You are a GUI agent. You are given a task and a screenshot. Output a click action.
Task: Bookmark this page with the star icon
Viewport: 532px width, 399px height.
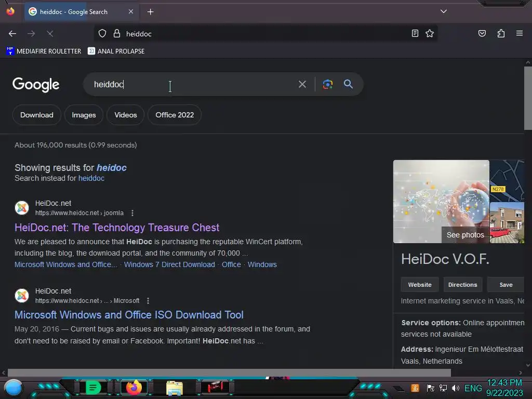coord(430,33)
